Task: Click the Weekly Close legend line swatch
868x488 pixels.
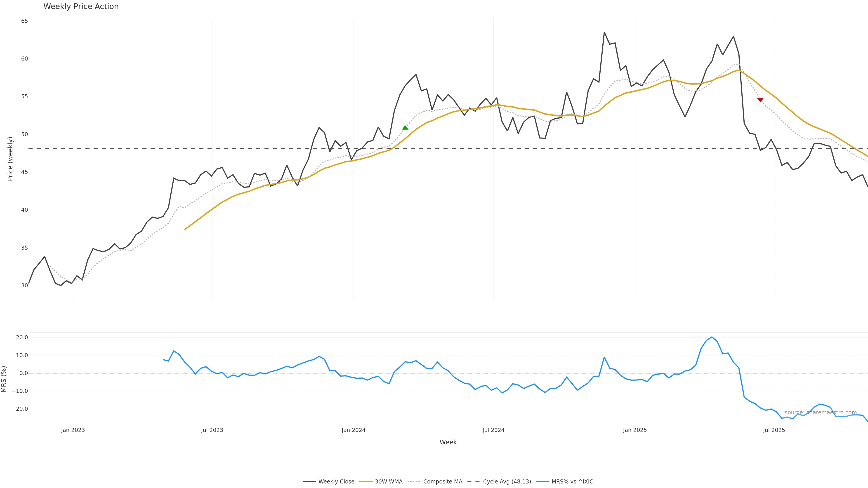Action: tap(309, 482)
